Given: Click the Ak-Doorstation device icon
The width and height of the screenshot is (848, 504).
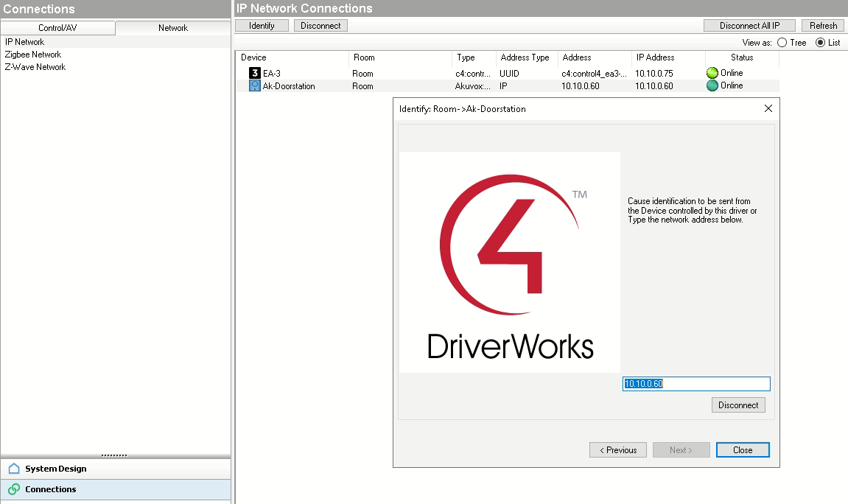Looking at the screenshot, I should 255,86.
